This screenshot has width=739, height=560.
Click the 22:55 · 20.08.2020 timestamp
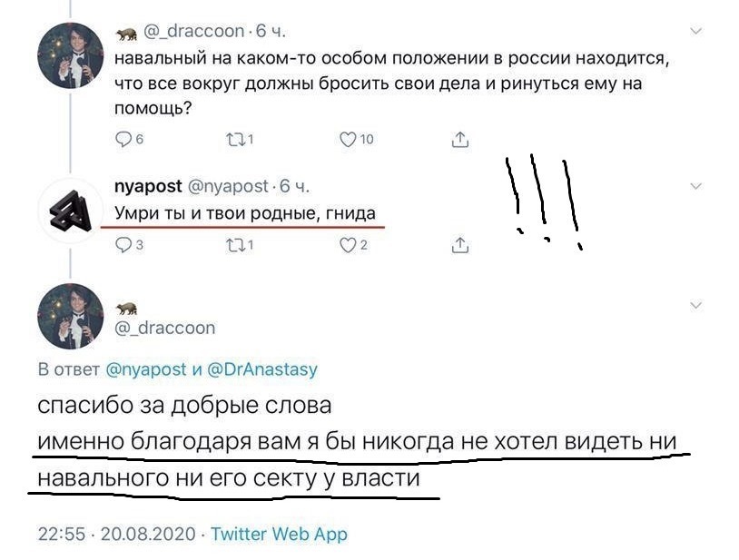coord(116,535)
